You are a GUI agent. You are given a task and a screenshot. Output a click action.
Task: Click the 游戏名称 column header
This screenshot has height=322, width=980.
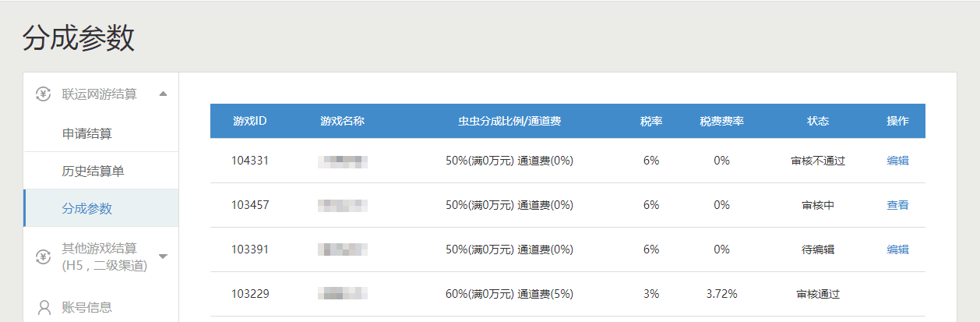343,121
